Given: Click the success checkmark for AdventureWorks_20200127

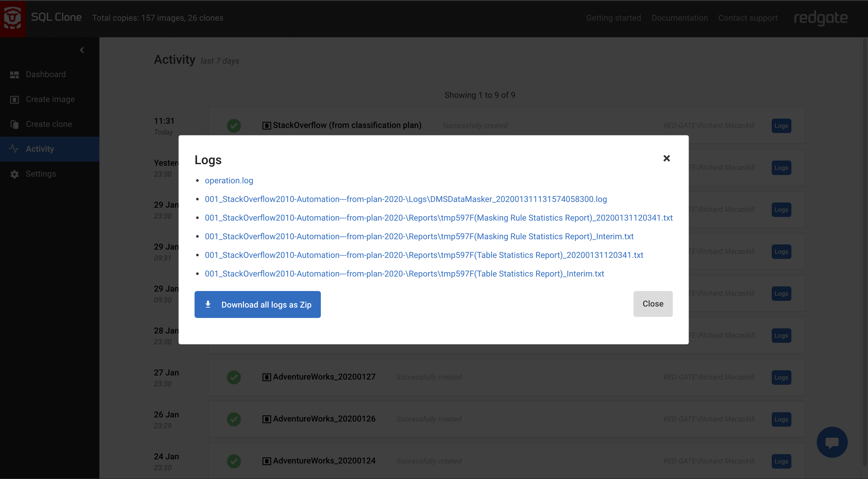Looking at the screenshot, I should pyautogui.click(x=233, y=377).
